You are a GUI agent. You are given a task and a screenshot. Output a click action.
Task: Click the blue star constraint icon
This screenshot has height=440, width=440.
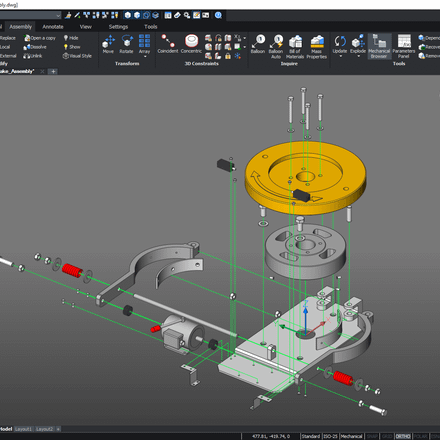click(x=238, y=56)
